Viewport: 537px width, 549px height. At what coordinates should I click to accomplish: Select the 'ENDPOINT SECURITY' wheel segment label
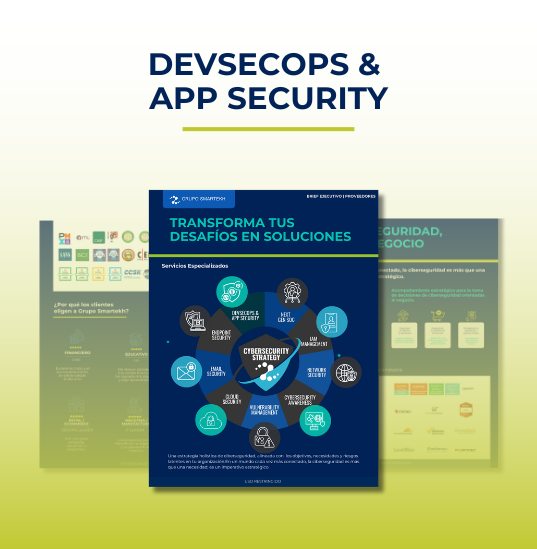[x=221, y=335]
